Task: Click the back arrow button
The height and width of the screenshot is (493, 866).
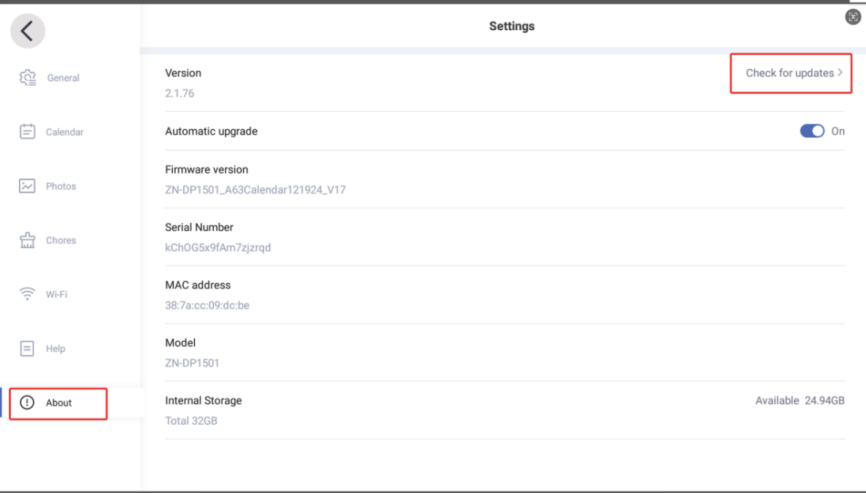Action: [x=27, y=31]
